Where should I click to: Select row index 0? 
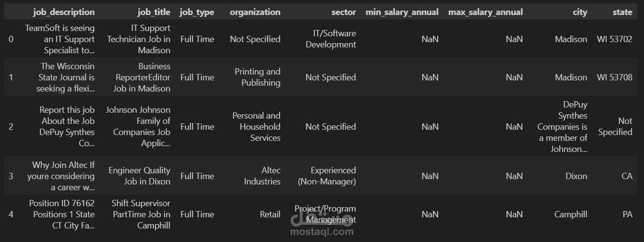point(11,39)
